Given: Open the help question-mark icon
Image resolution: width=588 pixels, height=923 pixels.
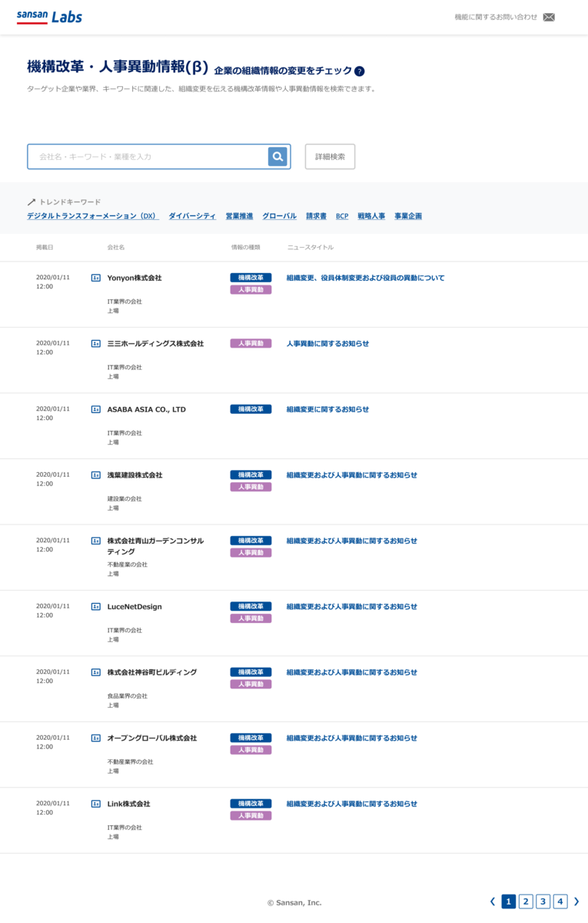Looking at the screenshot, I should [x=360, y=71].
